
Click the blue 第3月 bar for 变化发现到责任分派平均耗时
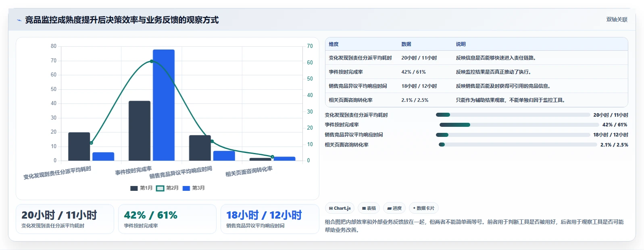point(103,157)
